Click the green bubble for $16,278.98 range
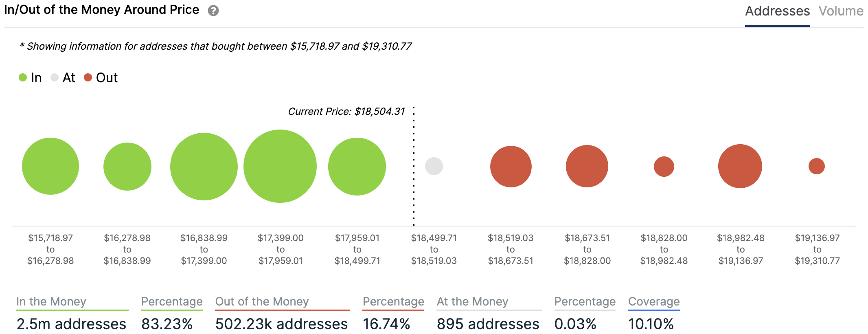Image resolution: width=868 pixels, height=334 pixels. coord(127,167)
